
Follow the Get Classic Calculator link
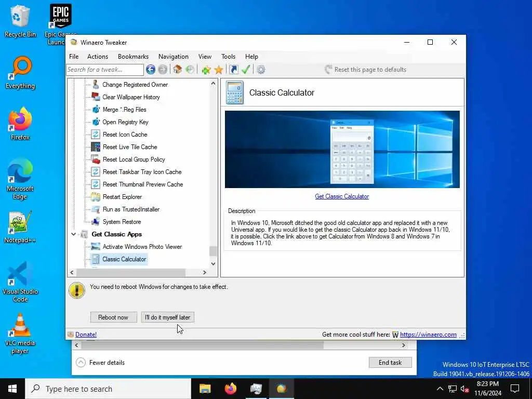click(x=342, y=196)
